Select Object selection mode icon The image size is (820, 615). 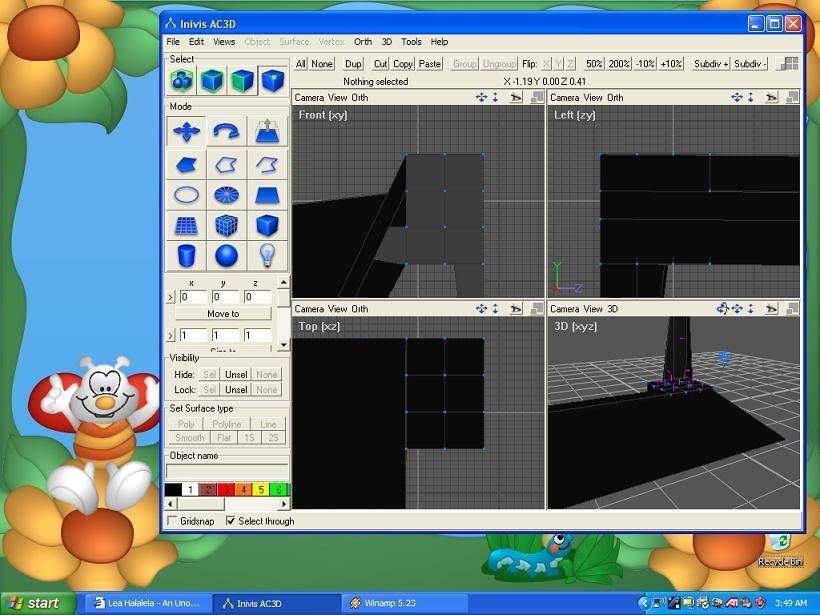212,81
